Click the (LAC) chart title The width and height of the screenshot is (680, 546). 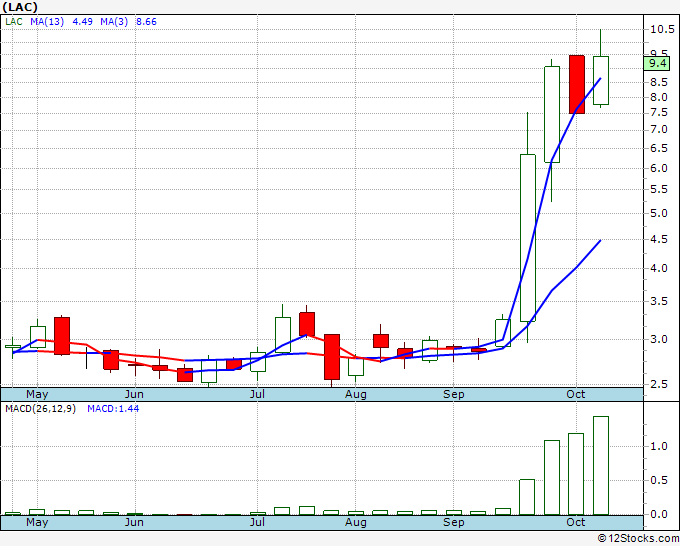(20, 7)
